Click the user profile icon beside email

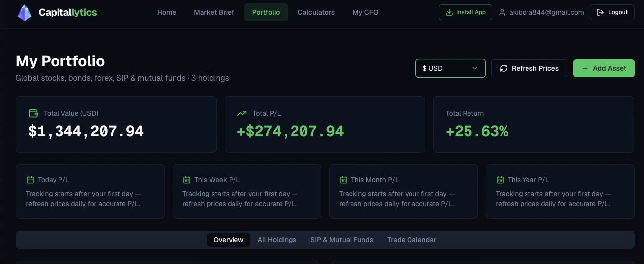pyautogui.click(x=502, y=12)
